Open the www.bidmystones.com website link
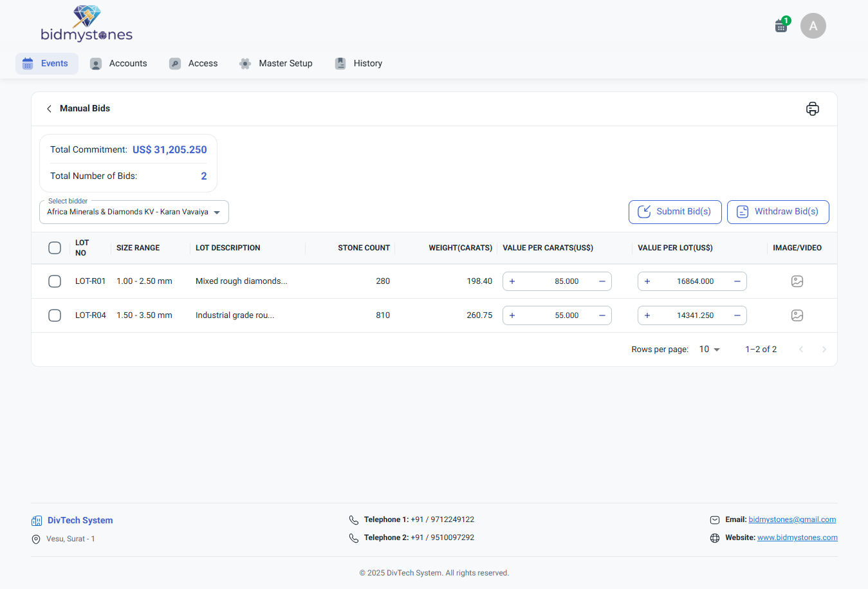 pos(797,538)
